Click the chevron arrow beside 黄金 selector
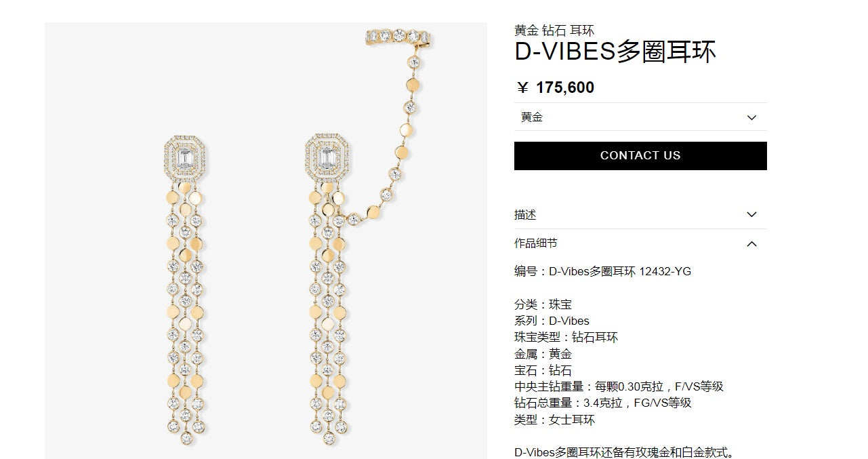 click(x=751, y=118)
